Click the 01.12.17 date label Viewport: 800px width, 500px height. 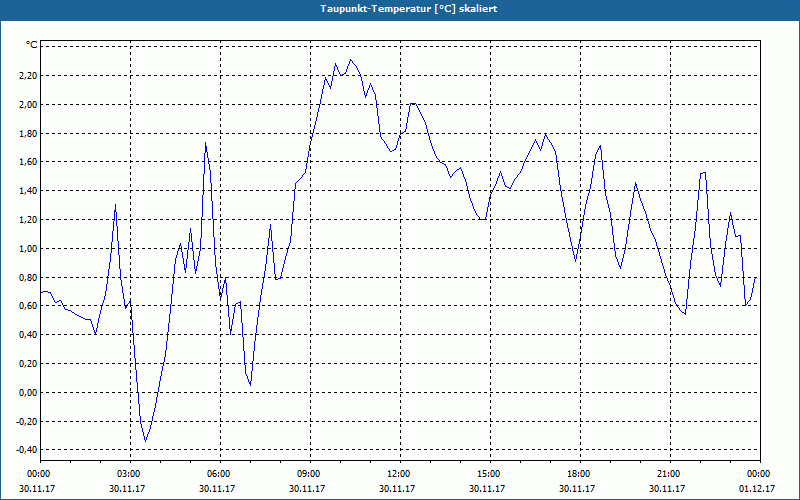(757, 488)
